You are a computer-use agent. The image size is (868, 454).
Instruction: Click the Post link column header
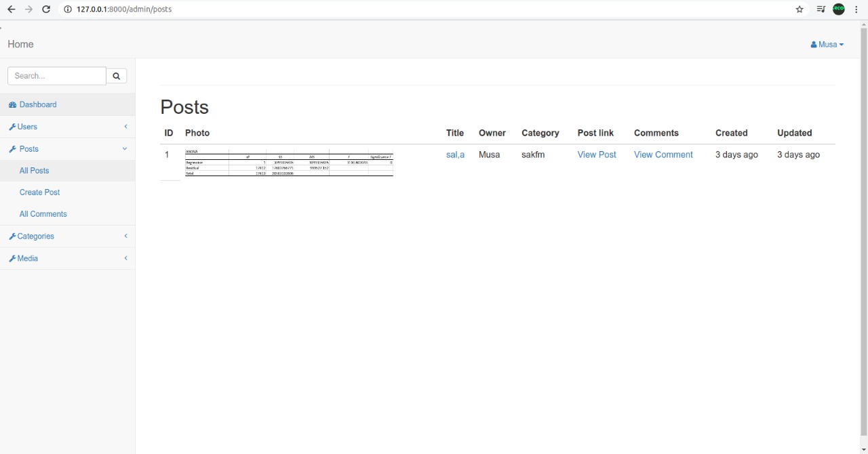595,133
